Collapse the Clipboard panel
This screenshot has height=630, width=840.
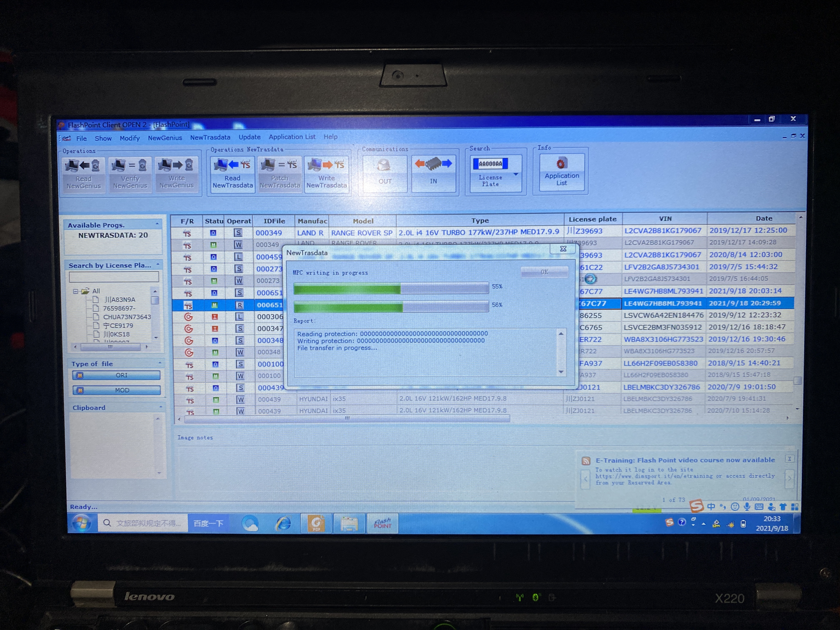pos(161,407)
